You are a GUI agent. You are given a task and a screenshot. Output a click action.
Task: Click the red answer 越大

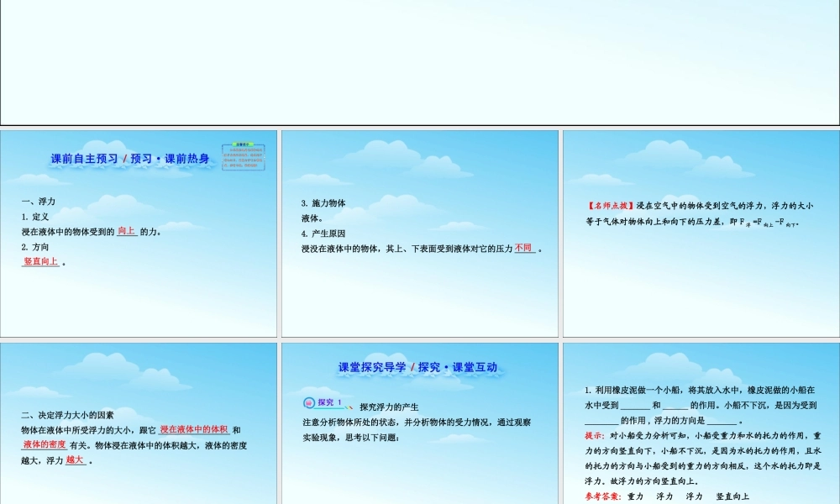coord(76,459)
